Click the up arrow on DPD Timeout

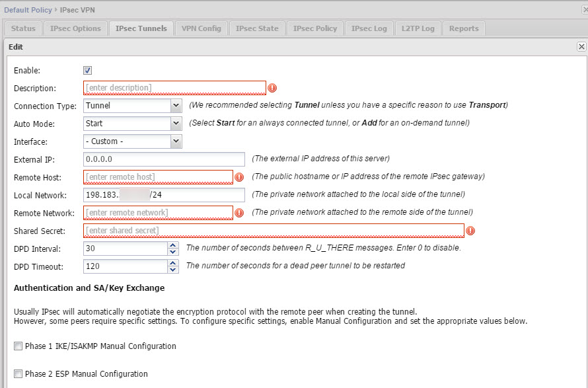tap(172, 264)
